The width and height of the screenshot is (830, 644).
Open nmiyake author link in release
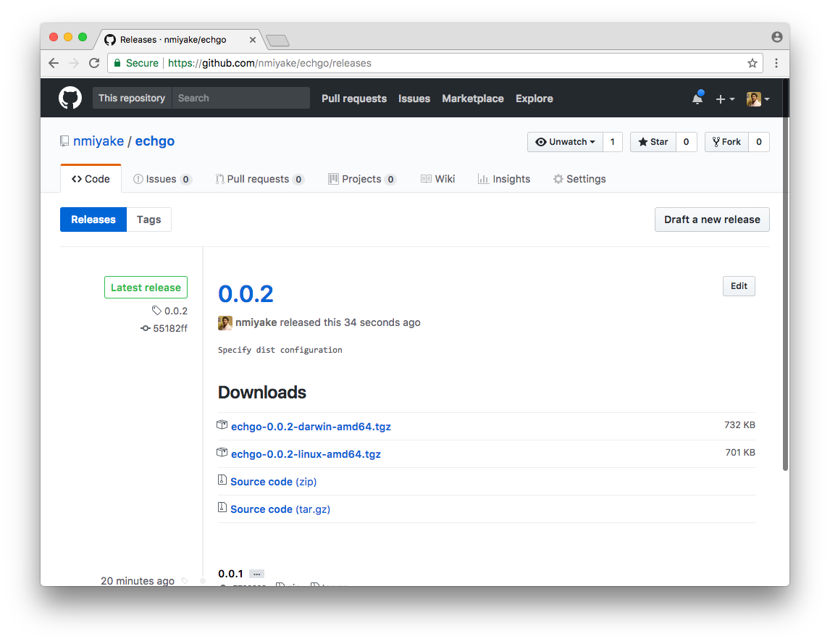256,322
